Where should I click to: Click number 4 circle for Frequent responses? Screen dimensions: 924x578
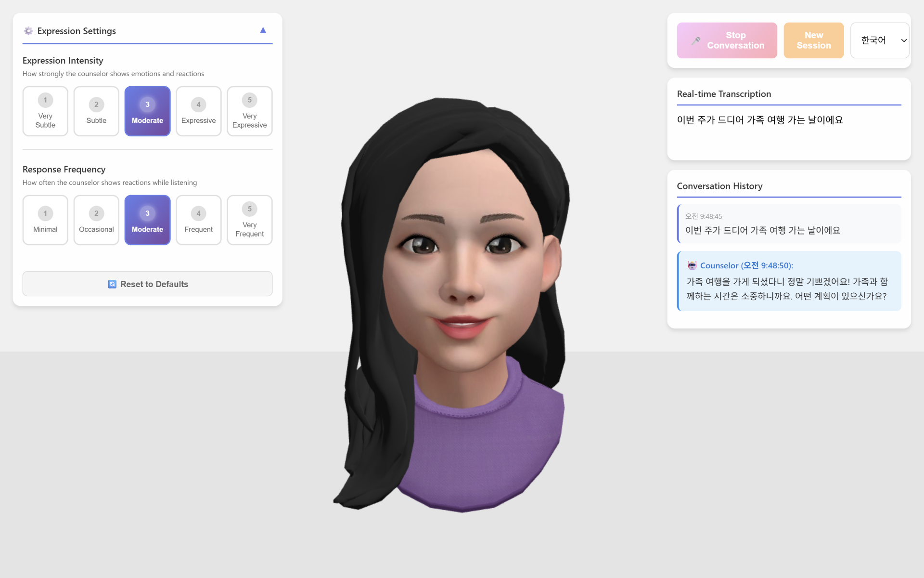click(x=198, y=213)
